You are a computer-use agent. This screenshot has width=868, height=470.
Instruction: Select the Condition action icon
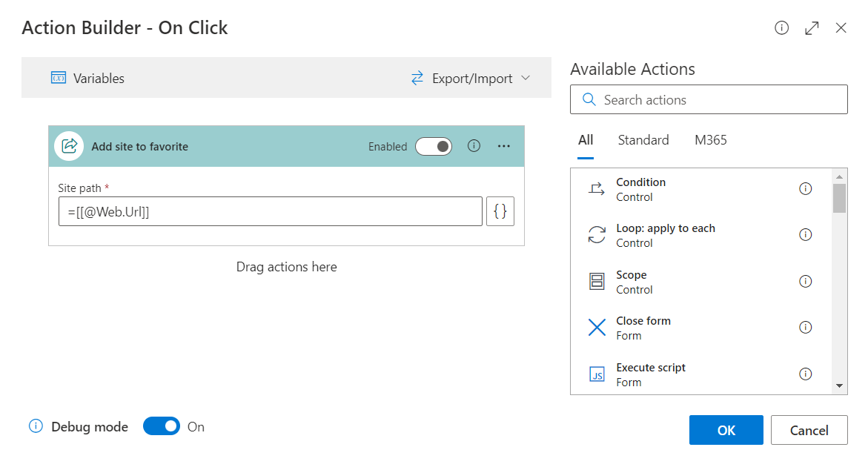tap(597, 189)
